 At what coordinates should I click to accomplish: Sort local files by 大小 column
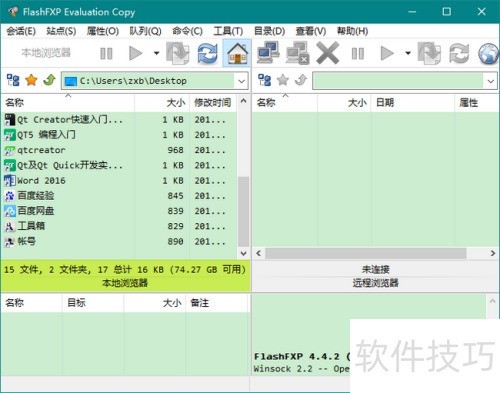click(x=162, y=103)
